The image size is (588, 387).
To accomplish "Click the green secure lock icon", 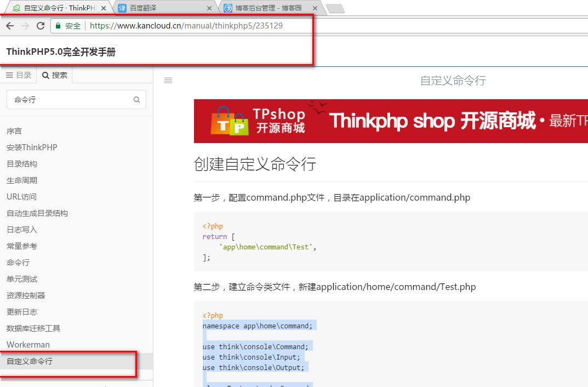I will (x=58, y=26).
